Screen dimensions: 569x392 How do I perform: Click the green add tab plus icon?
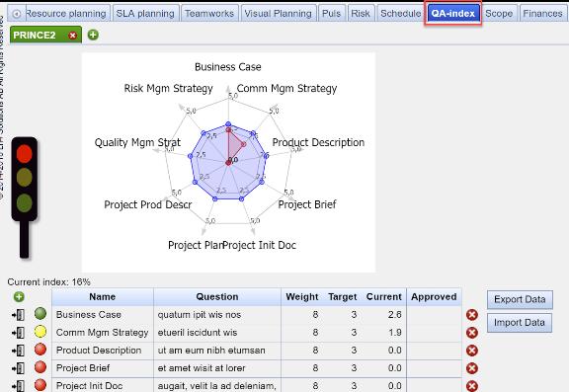(93, 35)
